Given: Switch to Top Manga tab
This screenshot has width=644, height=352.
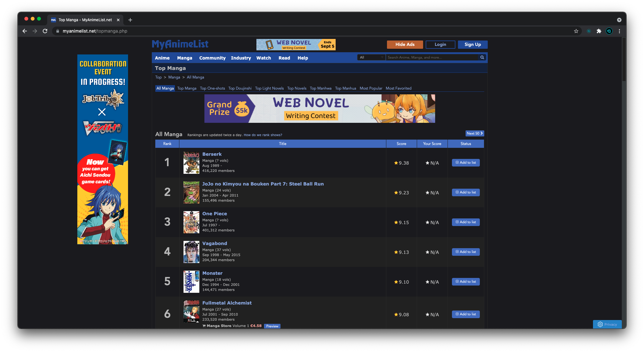Looking at the screenshot, I should pyautogui.click(x=187, y=88).
